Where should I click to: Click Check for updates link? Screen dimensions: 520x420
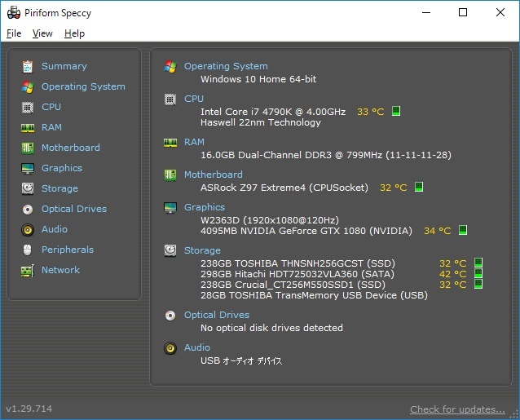(457, 409)
